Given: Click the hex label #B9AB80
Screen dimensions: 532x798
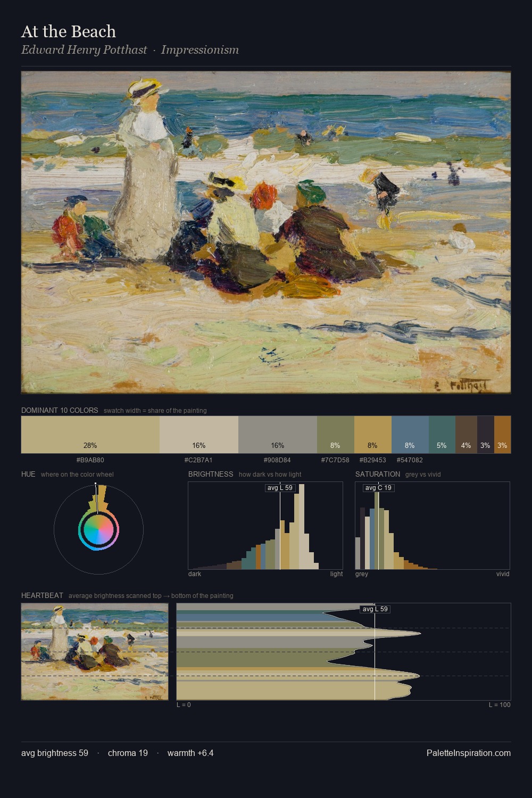Looking at the screenshot, I should [90, 460].
